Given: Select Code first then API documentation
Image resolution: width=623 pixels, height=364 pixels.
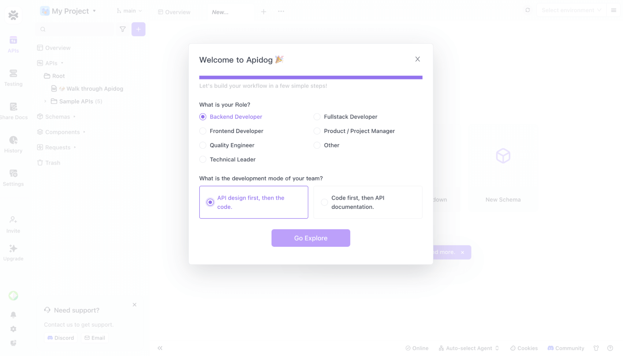Looking at the screenshot, I should pyautogui.click(x=324, y=202).
